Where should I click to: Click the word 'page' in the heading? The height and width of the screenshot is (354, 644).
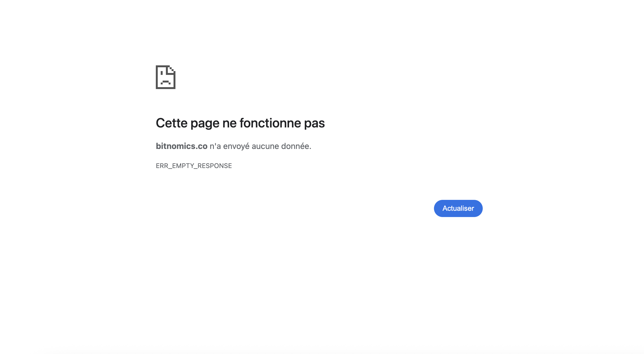click(205, 124)
